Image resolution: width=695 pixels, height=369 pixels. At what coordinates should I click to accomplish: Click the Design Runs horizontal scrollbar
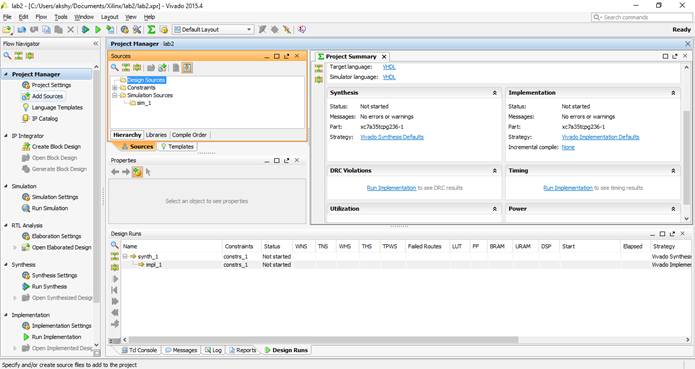coord(324,340)
